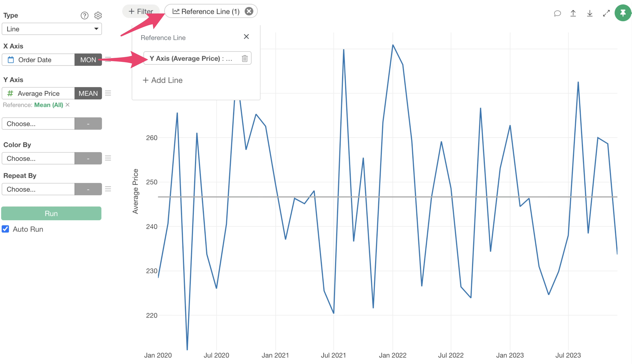Expand chart to full screen

[x=606, y=13]
